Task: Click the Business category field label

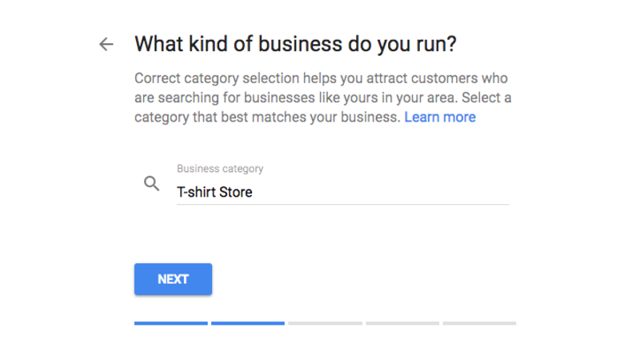Action: tap(220, 169)
